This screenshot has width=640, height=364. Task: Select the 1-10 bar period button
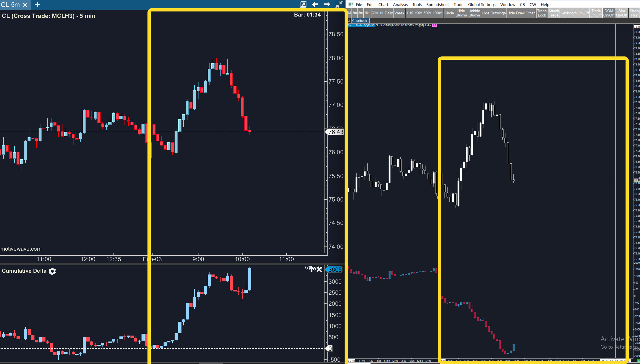[x=410, y=13]
